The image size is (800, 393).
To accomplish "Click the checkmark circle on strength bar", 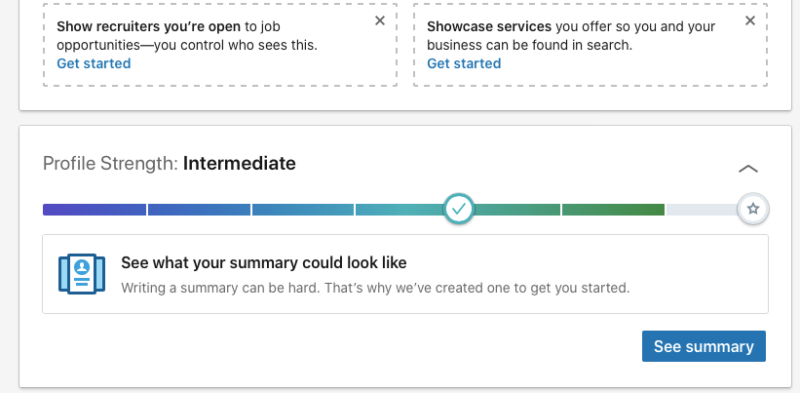I will (459, 209).
